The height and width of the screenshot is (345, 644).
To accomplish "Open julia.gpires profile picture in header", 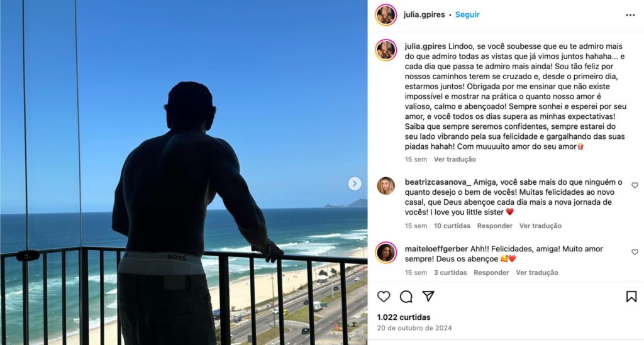I will (x=386, y=15).
